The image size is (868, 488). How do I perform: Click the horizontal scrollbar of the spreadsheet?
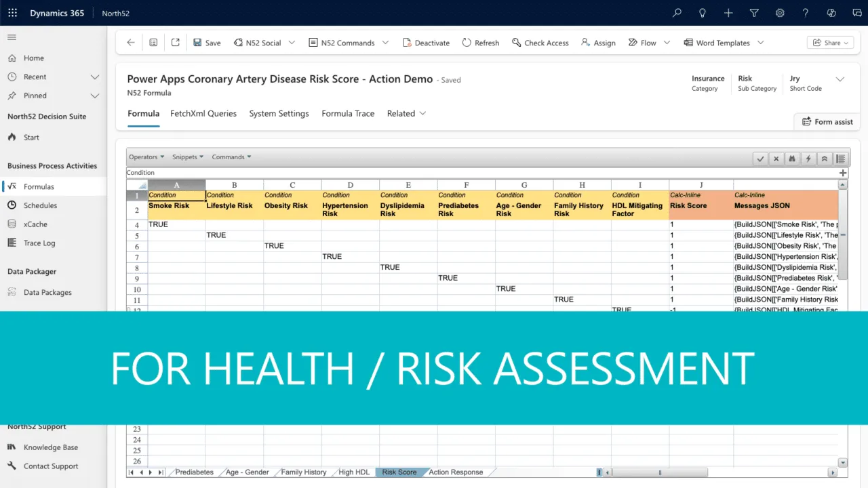coord(660,472)
